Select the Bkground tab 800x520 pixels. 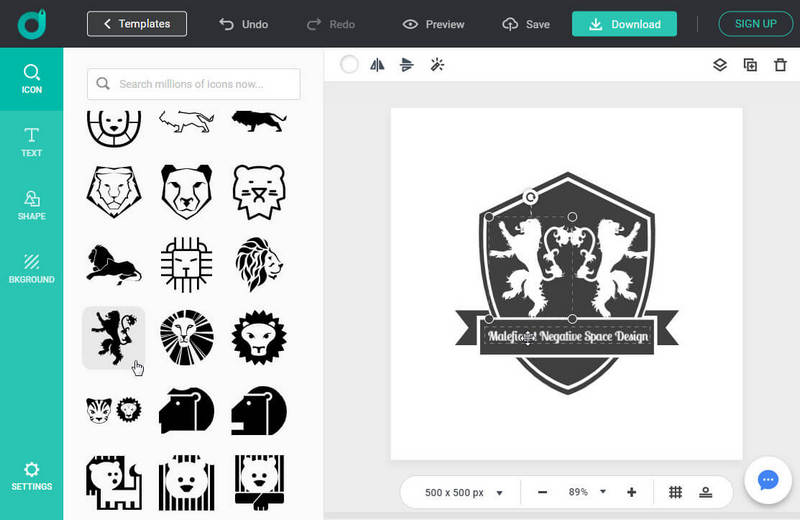click(x=32, y=268)
